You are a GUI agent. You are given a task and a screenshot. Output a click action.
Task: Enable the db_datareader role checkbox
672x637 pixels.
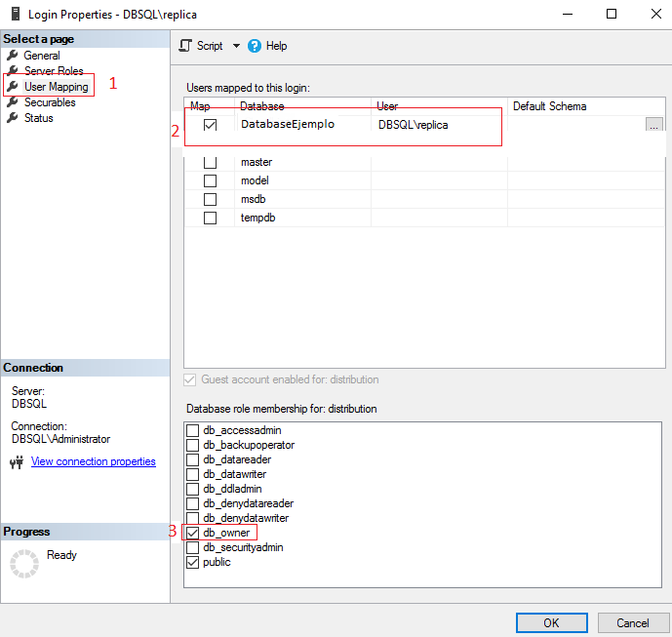193,459
